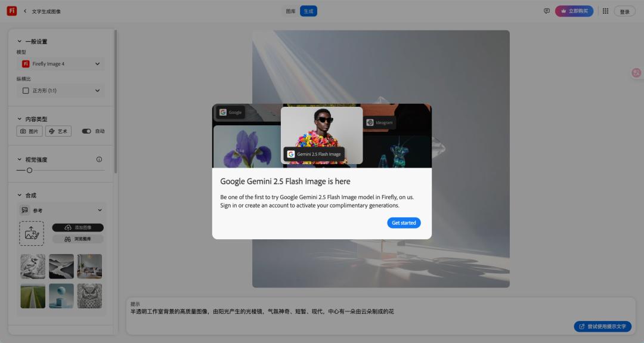Click the Adobe Firefly logo icon
644x343 pixels.
12,11
